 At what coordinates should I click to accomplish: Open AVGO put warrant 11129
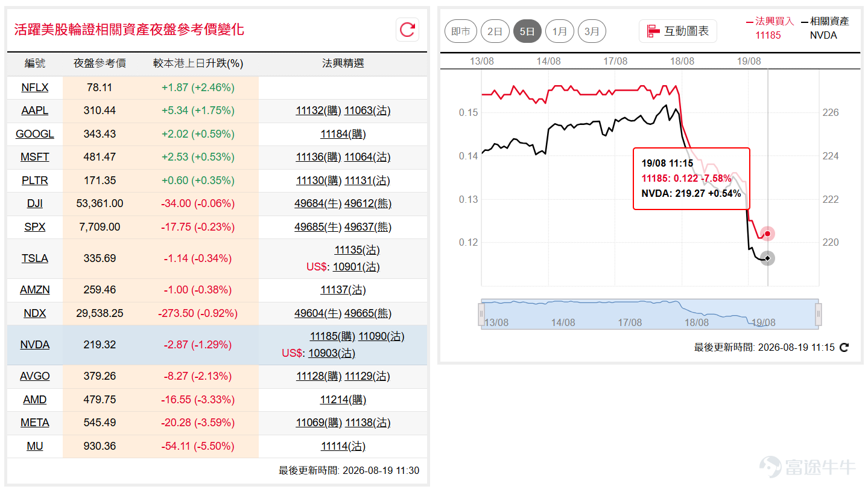tap(367, 376)
